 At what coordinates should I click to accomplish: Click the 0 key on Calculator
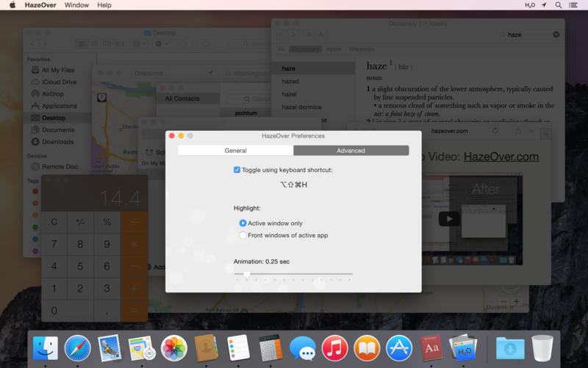point(68,311)
